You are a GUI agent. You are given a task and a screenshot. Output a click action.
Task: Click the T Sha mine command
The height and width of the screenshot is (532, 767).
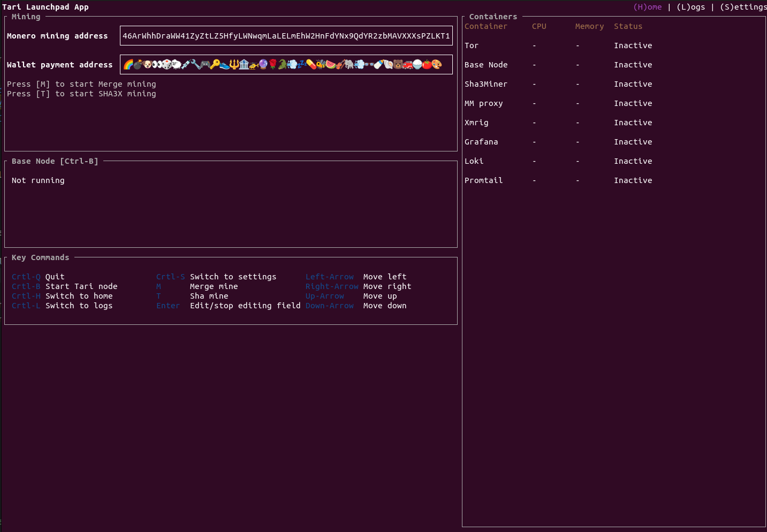tap(192, 296)
